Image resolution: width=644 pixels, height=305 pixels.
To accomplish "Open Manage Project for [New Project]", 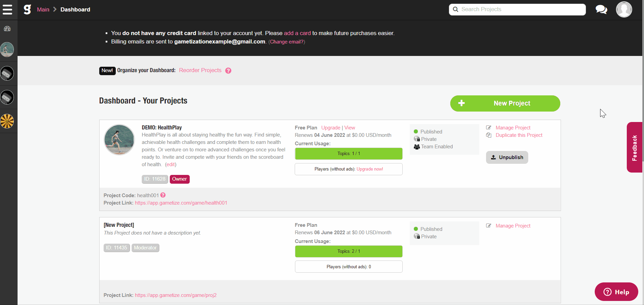I will click(513, 226).
